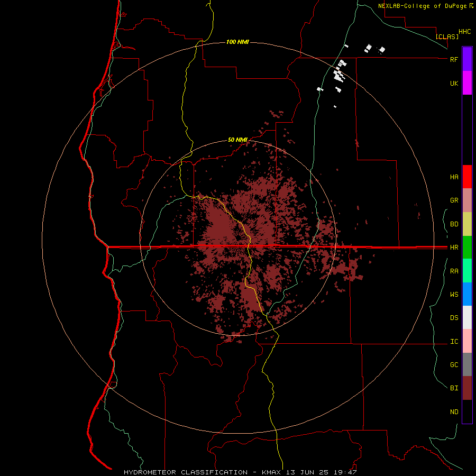476x476 pixels.
Task: Click the HA legend label
Action: (x=454, y=177)
